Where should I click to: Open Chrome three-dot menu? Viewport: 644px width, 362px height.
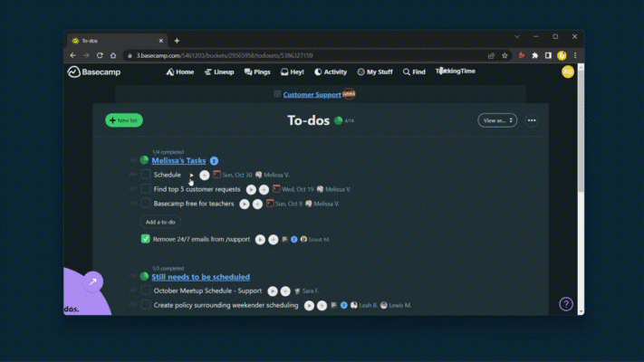click(575, 55)
